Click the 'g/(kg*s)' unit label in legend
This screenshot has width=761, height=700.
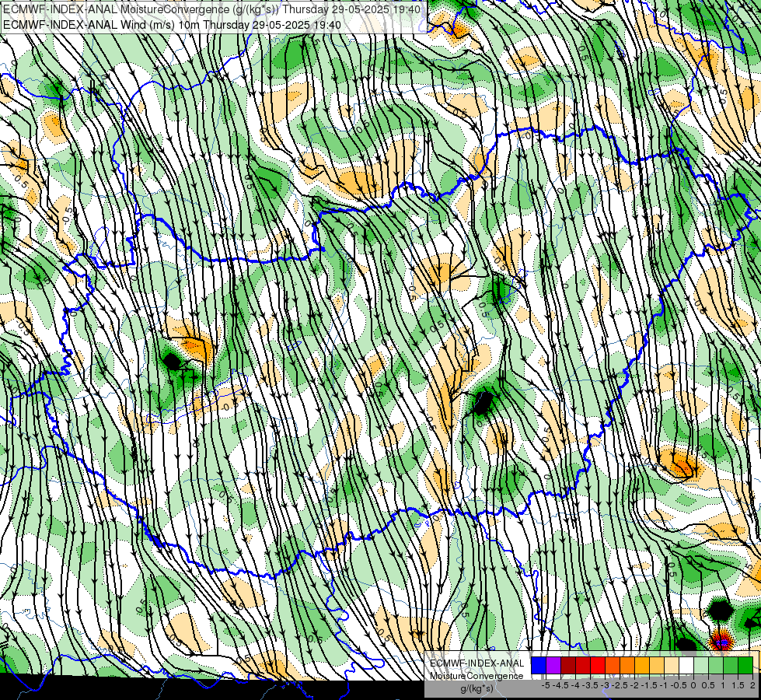pos(477,689)
